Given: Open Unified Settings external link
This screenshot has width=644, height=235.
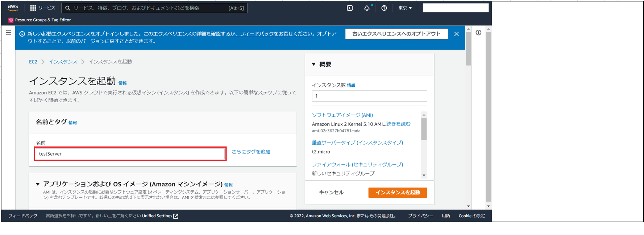Looking at the screenshot, I should point(160,216).
